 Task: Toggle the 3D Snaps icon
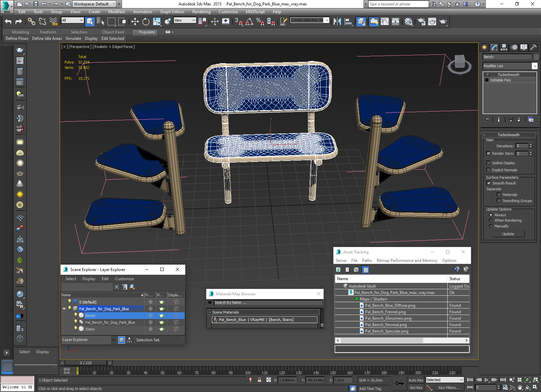click(238, 22)
